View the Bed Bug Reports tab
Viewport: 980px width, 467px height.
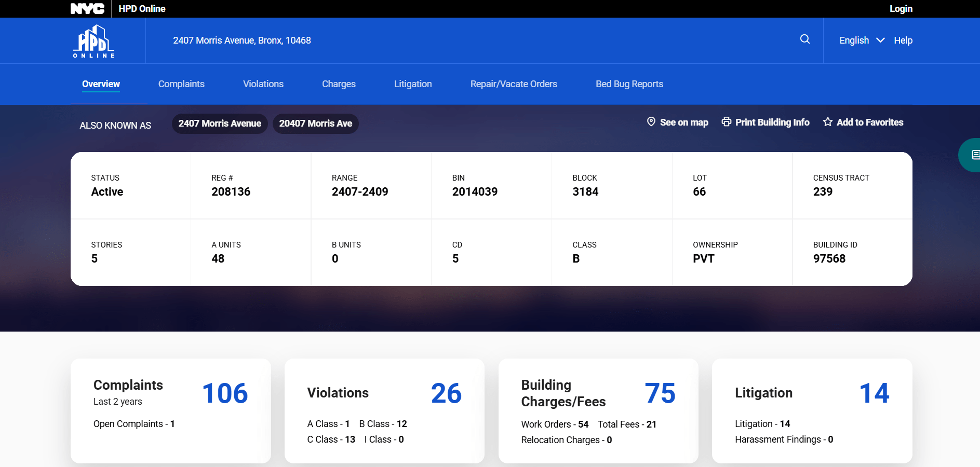click(x=629, y=84)
